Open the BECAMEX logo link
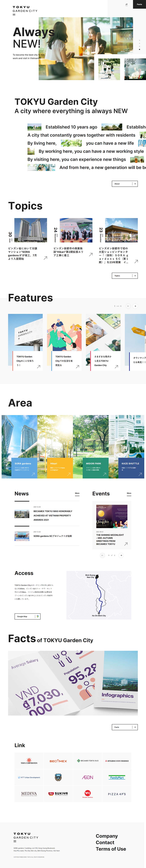 click(x=58, y=761)
